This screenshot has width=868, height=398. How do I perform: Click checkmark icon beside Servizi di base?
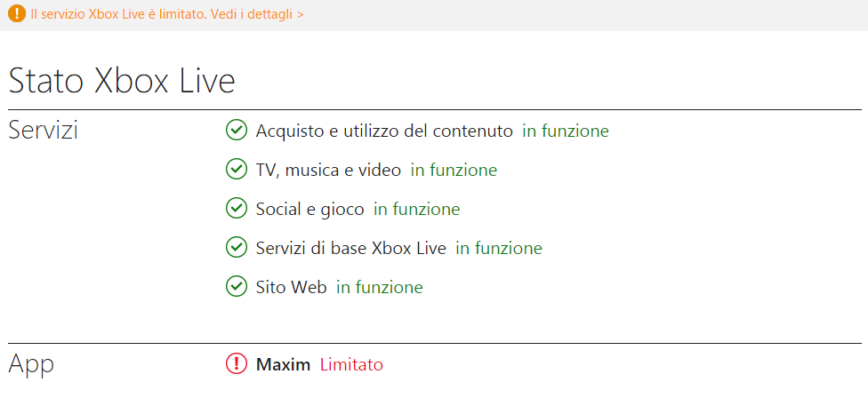click(237, 248)
